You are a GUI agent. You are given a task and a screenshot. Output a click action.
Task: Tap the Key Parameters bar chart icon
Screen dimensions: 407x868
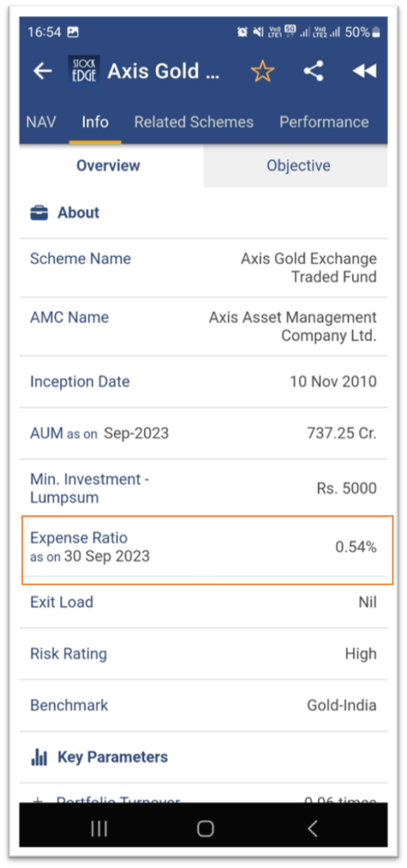(x=39, y=757)
